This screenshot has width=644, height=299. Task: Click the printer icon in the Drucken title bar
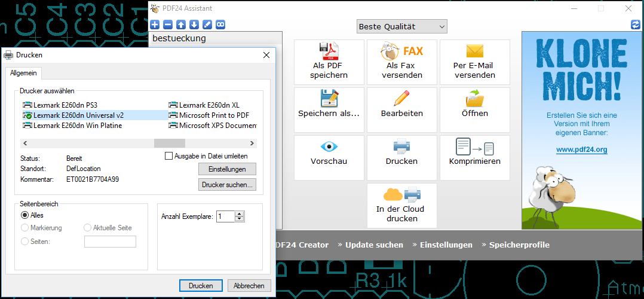point(8,55)
